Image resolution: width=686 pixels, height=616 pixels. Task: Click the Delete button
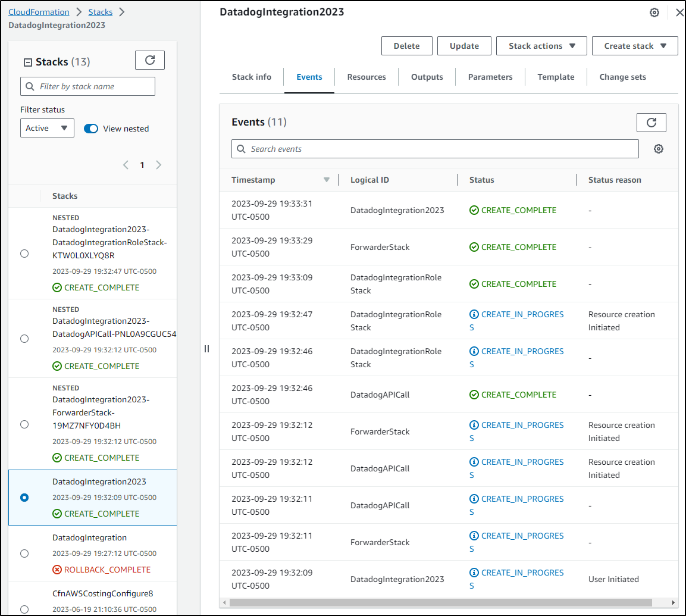click(x=407, y=46)
